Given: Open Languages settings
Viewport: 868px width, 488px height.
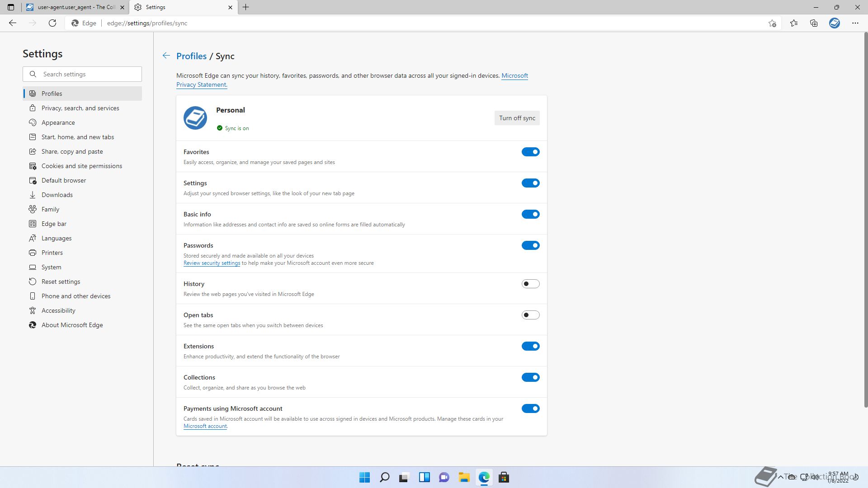Looking at the screenshot, I should click(x=82, y=238).
